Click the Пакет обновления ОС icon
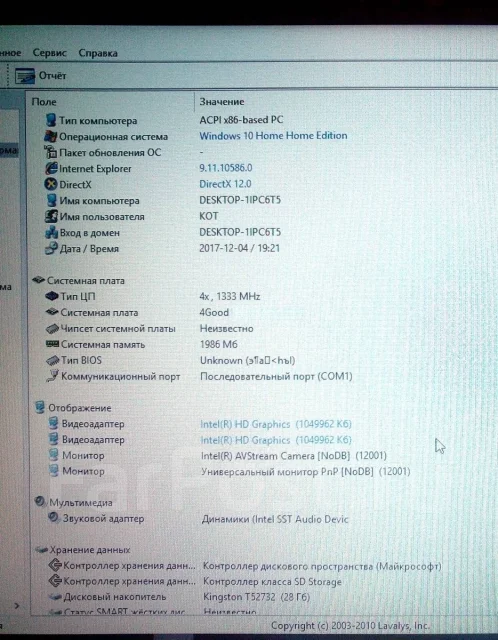The height and width of the screenshot is (640, 498). pos(51,152)
